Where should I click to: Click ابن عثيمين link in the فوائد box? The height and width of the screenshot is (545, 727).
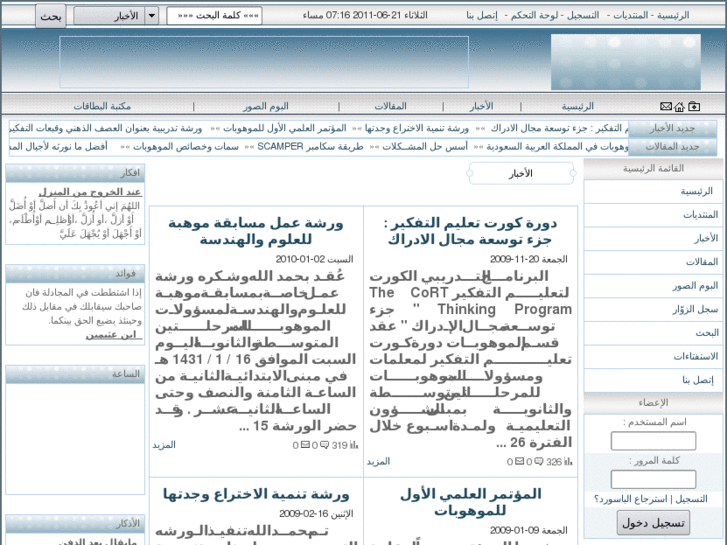(113, 335)
